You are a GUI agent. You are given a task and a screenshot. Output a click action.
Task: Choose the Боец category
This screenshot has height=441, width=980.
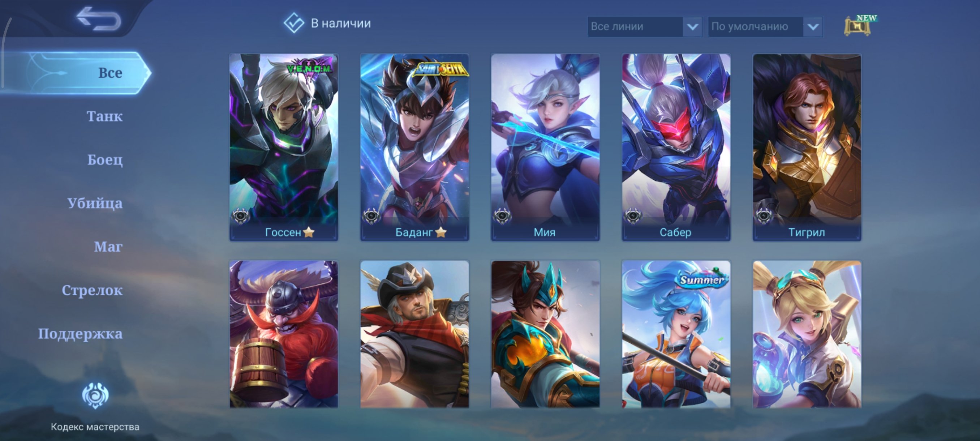tap(105, 159)
